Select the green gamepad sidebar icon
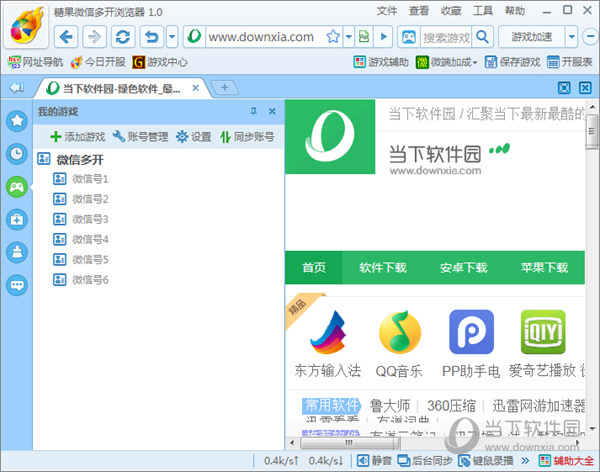The width and height of the screenshot is (600, 472). click(17, 187)
